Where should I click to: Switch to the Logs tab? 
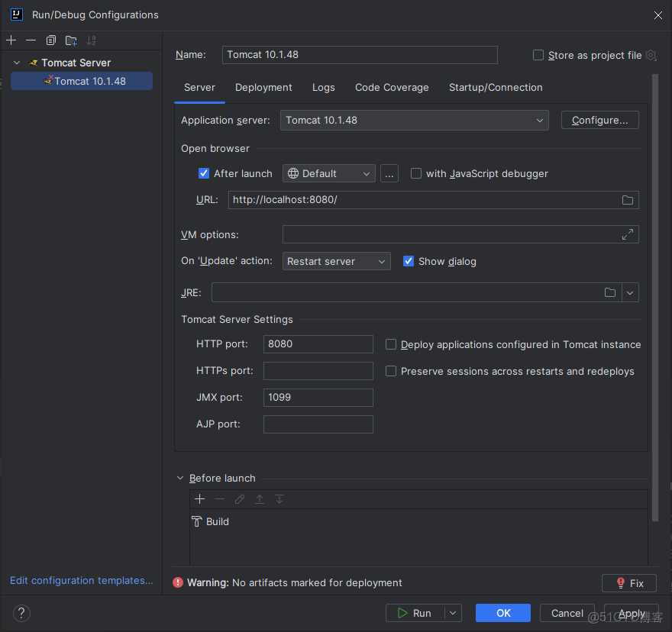point(324,88)
